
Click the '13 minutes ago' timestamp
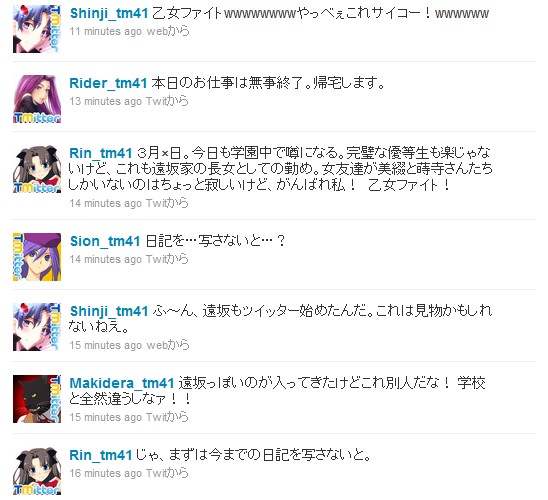106,101
